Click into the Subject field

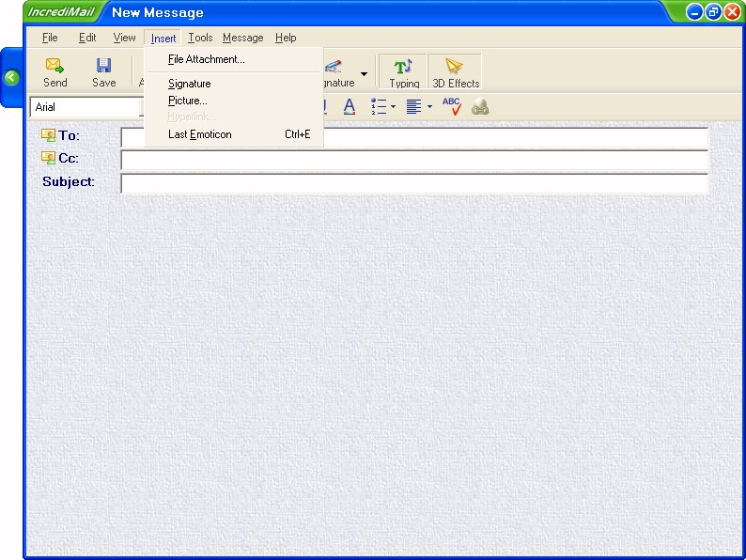coord(414,183)
